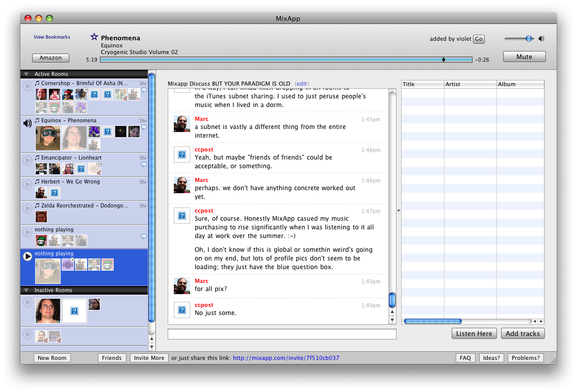Play the Emancipator Lionheart room
The width and height of the screenshot is (577, 392).
pyautogui.click(x=28, y=161)
